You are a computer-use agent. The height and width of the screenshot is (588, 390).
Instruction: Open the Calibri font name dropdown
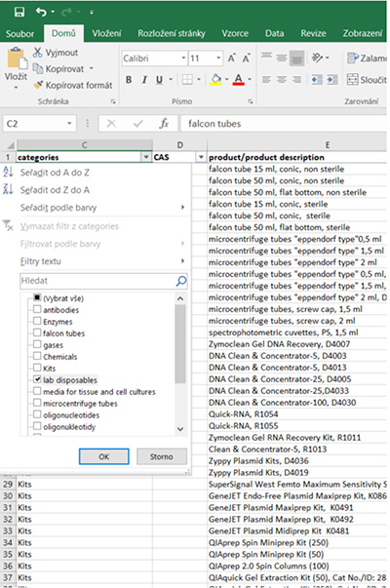(183, 59)
